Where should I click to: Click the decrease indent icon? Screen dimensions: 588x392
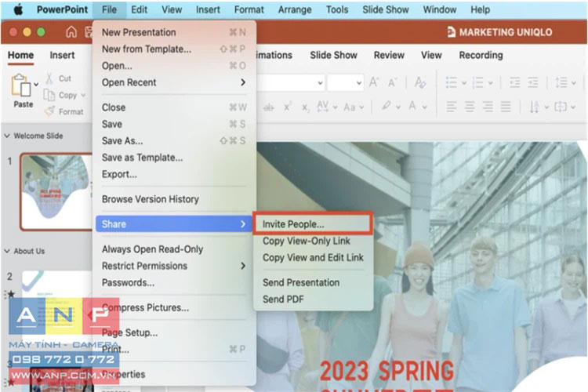coord(515,82)
